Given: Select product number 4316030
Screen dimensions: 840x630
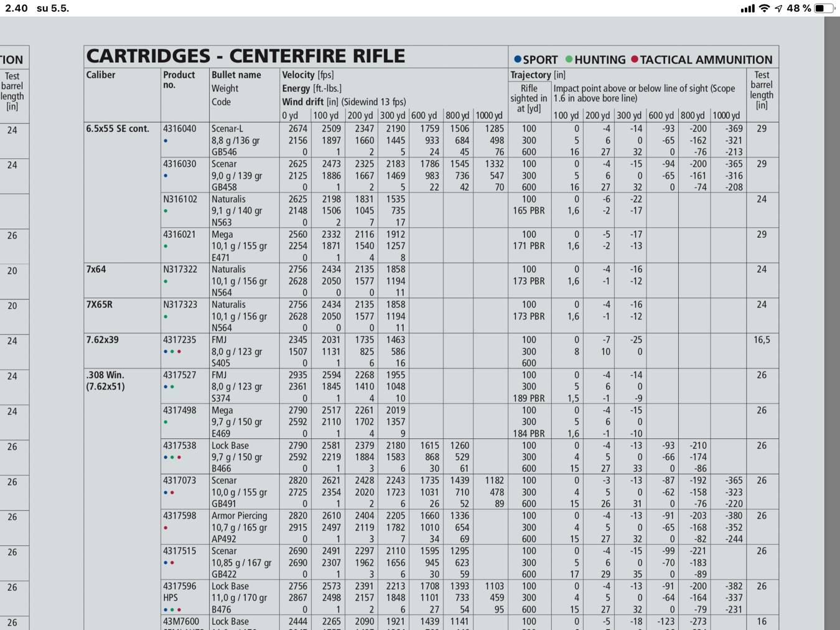Looking at the screenshot, I should tap(179, 164).
